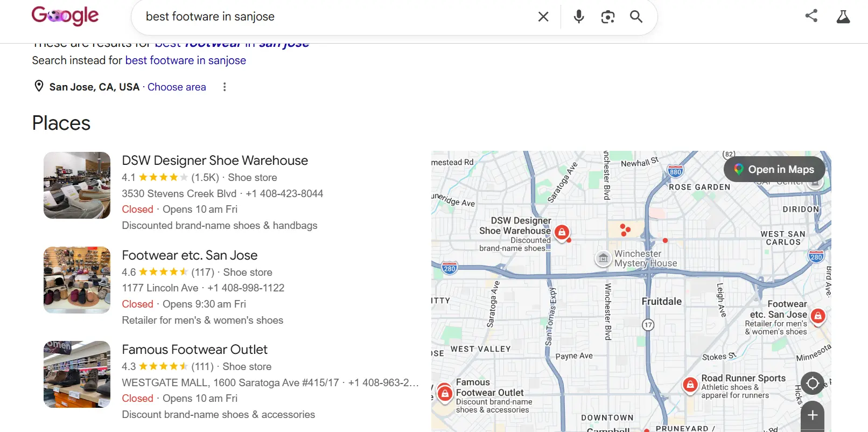Viewport: 868px width, 432px height.
Task: Click the Open in Maps button
Action: 774,169
